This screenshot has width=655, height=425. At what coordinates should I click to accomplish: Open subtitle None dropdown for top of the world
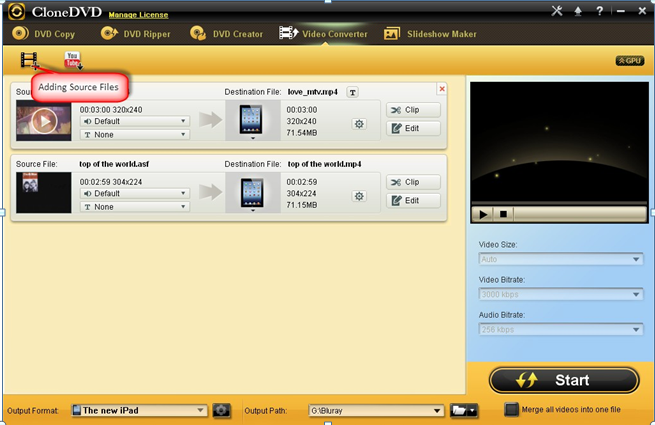[x=135, y=207]
